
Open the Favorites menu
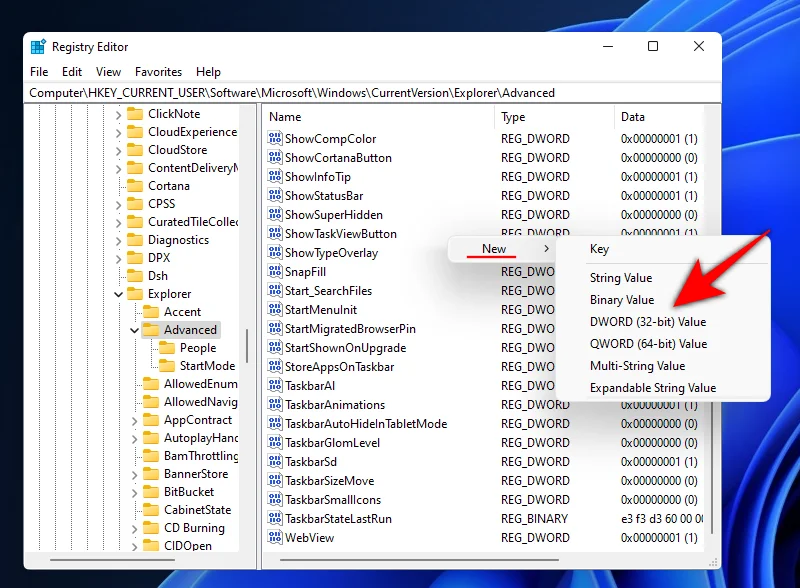[x=158, y=71]
